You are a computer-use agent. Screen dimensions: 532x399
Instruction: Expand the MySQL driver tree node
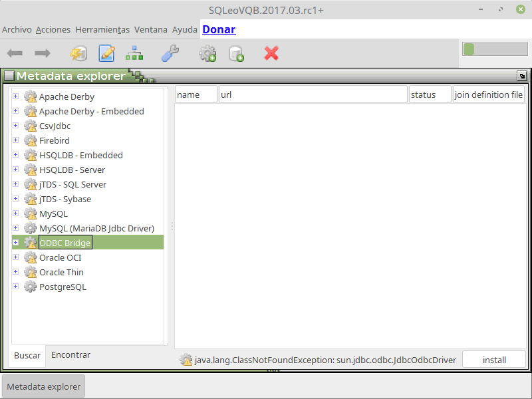coord(15,213)
